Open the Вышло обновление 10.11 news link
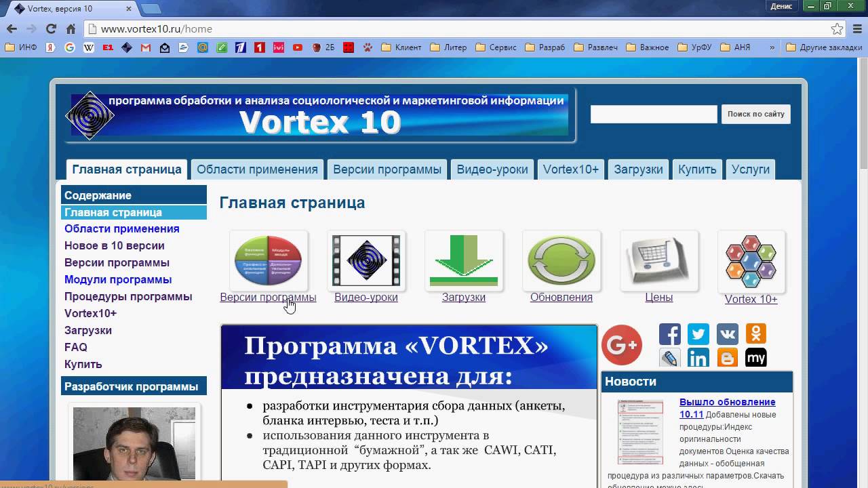 tap(727, 408)
